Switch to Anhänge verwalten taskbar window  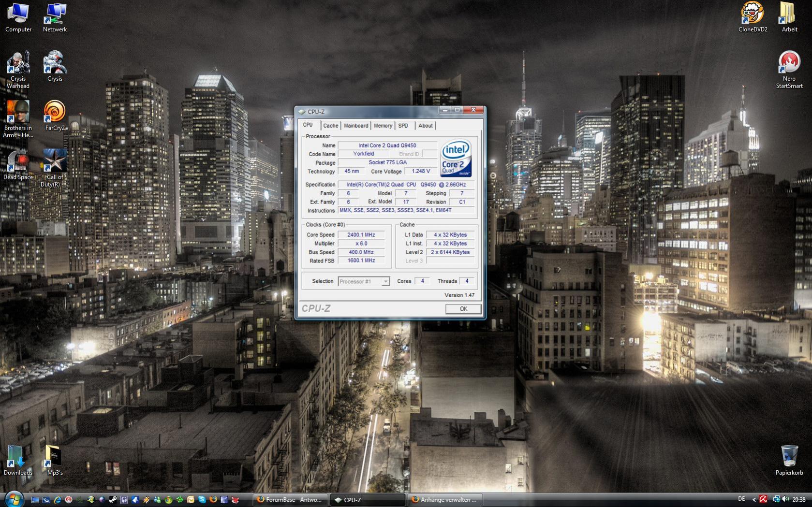pyautogui.click(x=445, y=500)
